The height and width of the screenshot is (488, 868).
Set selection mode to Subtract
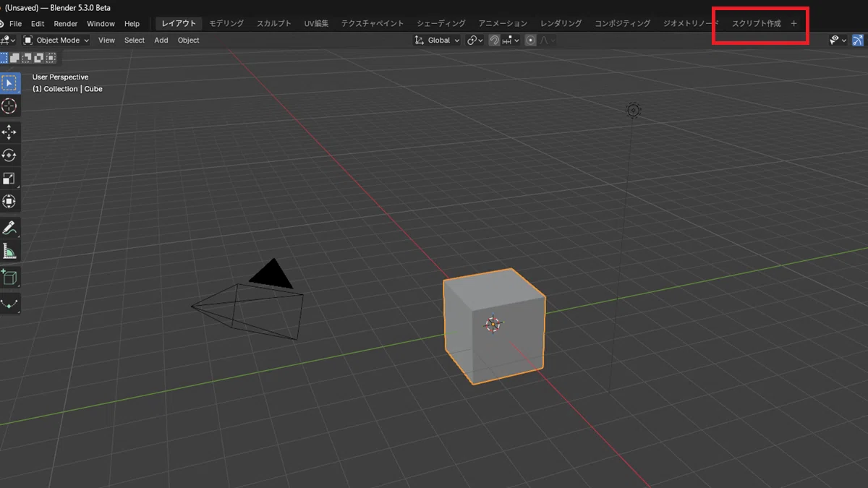pos(26,58)
